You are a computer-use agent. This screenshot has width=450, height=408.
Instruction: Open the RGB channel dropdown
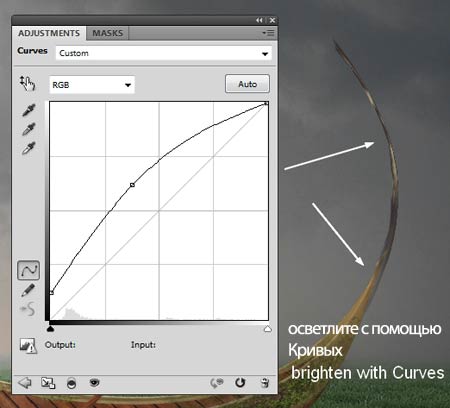coord(92,85)
